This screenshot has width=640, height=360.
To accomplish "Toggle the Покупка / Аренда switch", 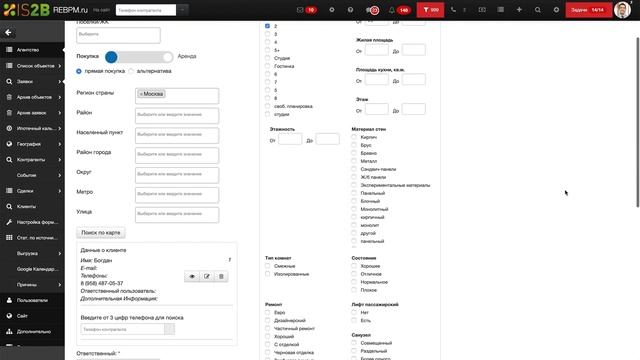I will tap(139, 57).
